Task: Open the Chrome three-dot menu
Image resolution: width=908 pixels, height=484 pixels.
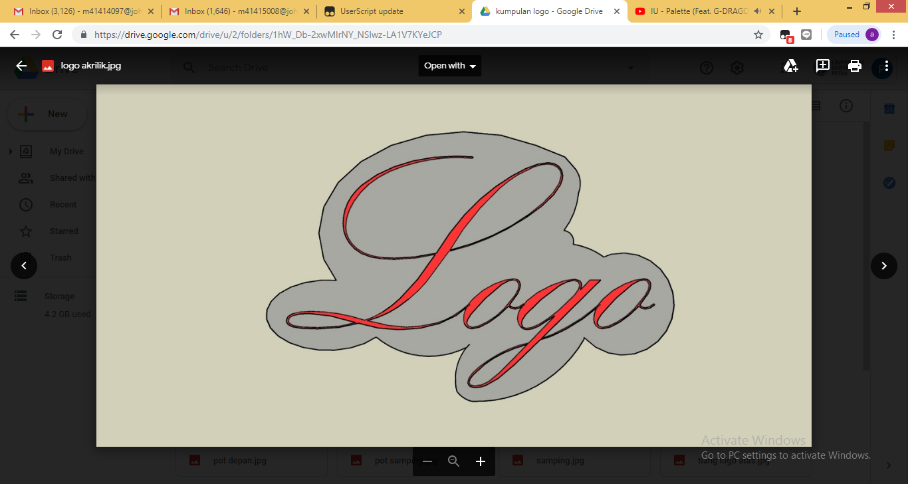Action: coord(895,34)
